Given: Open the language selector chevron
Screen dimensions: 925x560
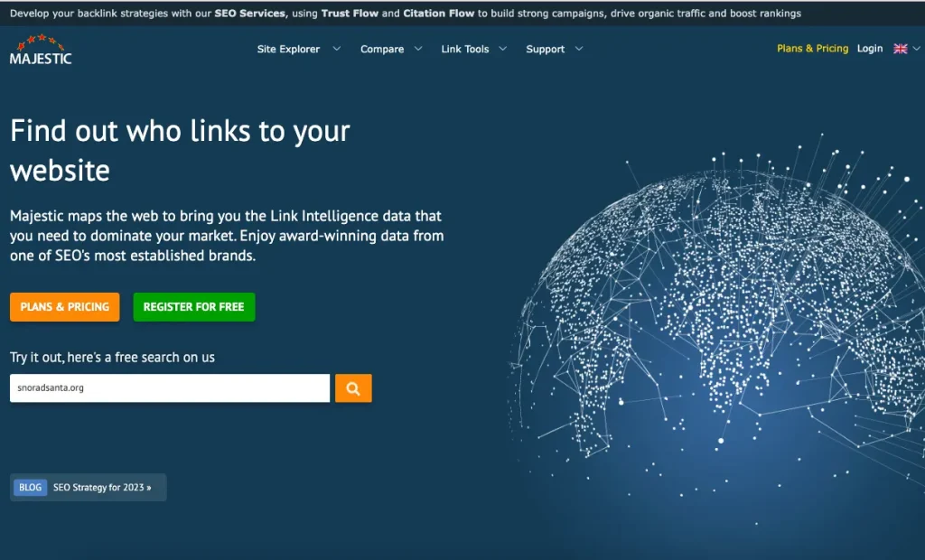Looking at the screenshot, I should (916, 49).
